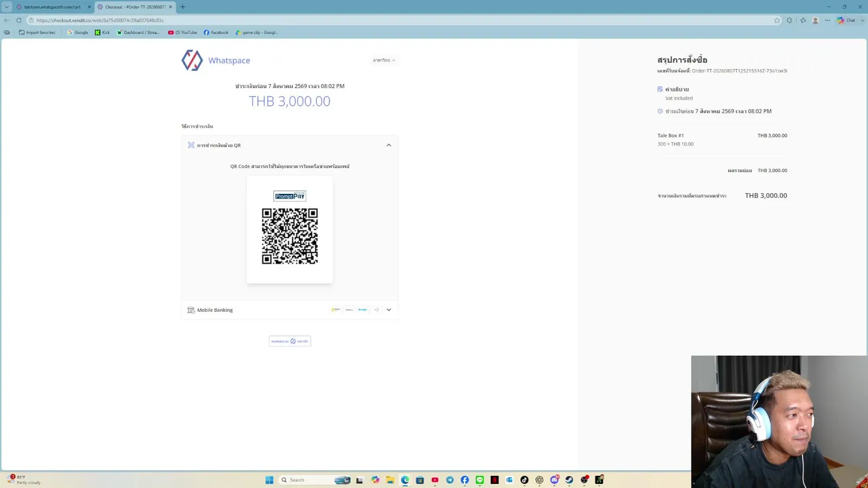Open Discord from the taskbar
Image resolution: width=868 pixels, height=488 pixels.
pos(554,480)
